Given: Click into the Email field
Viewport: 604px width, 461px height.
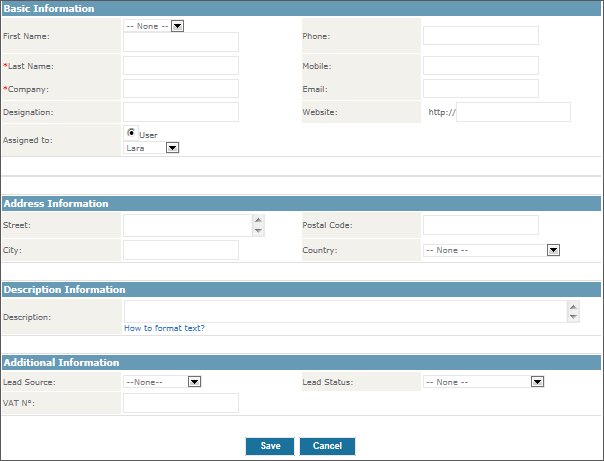Looking at the screenshot, I should 480,89.
